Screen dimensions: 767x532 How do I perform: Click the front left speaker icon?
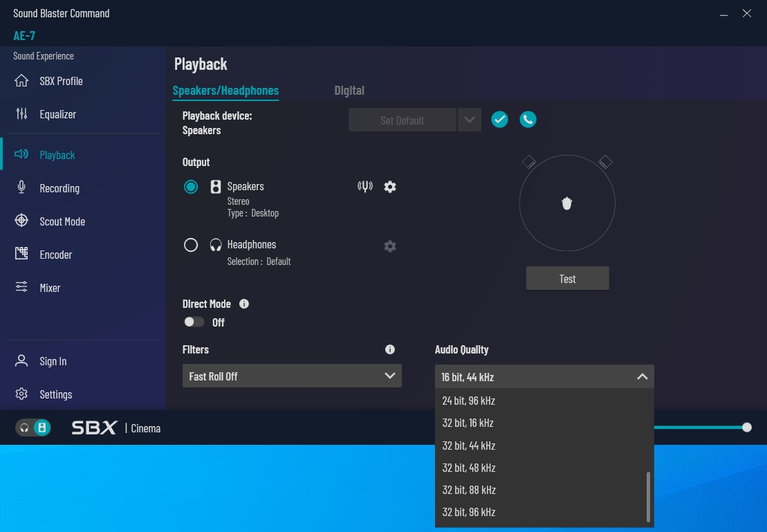pos(529,162)
